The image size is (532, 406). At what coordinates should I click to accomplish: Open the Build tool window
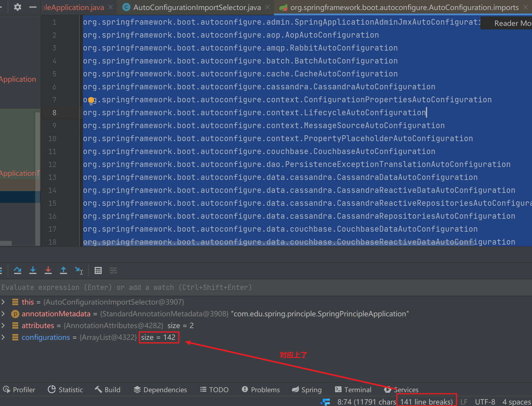tap(108, 390)
